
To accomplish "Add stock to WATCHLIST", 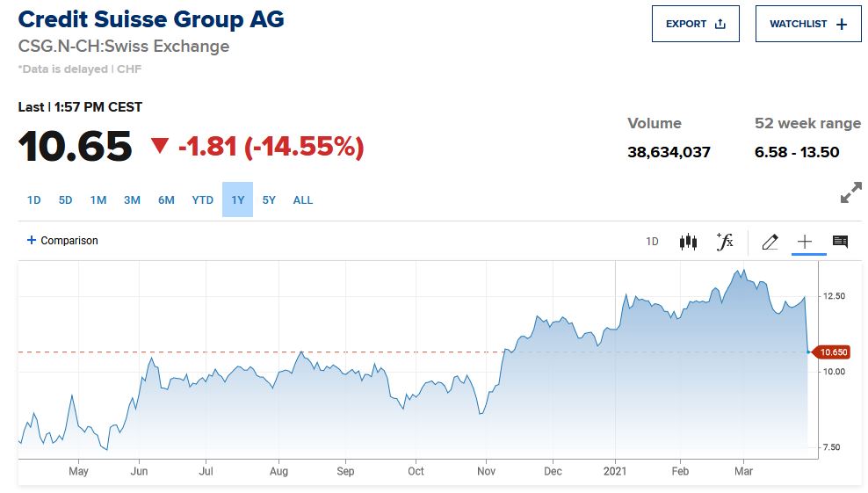I will pyautogui.click(x=808, y=24).
